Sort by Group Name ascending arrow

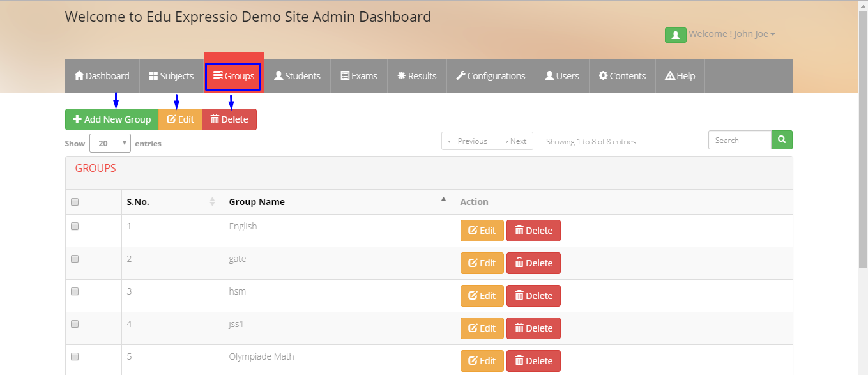coord(443,199)
